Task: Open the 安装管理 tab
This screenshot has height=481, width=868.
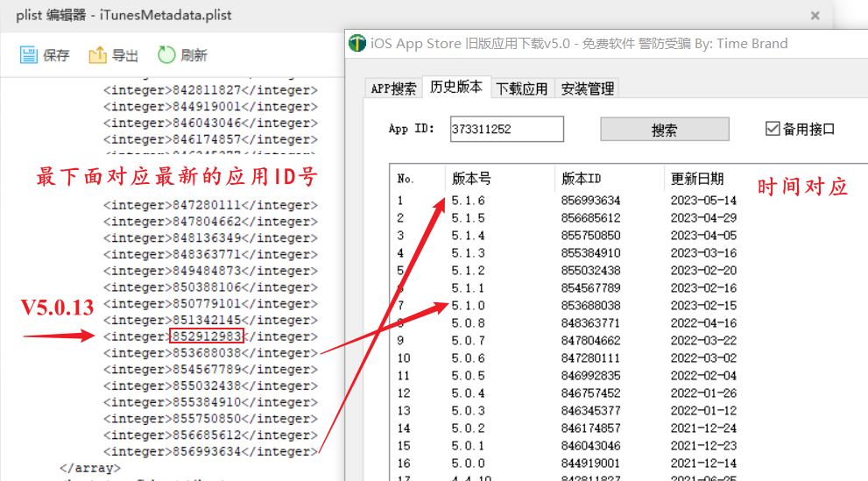Action: pos(588,88)
